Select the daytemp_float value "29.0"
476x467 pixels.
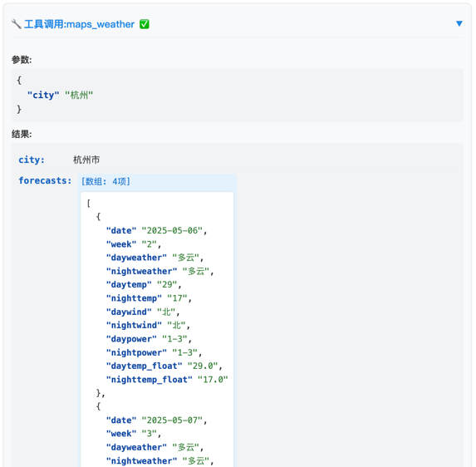tap(203, 366)
